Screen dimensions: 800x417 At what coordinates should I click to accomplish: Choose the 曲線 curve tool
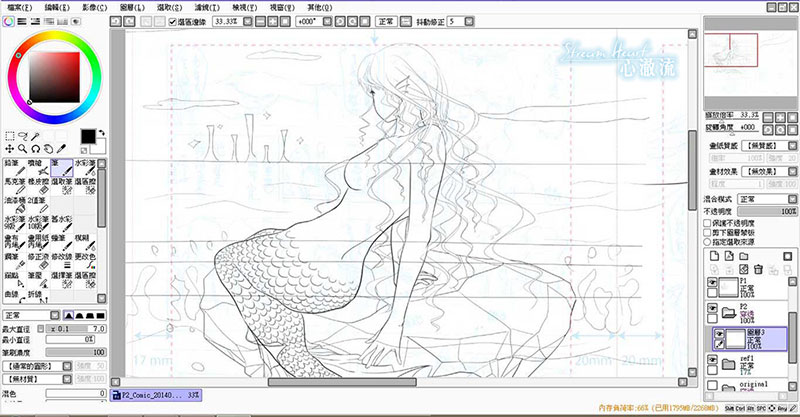pos(14,296)
